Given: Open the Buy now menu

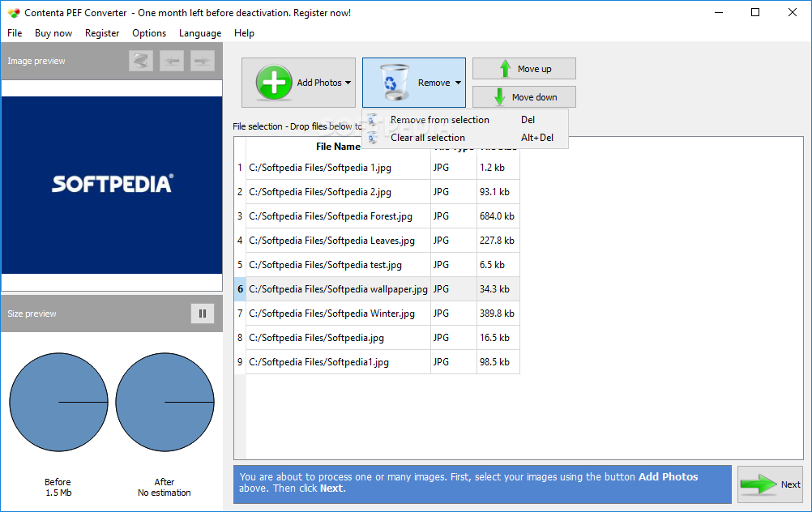Looking at the screenshot, I should point(53,33).
